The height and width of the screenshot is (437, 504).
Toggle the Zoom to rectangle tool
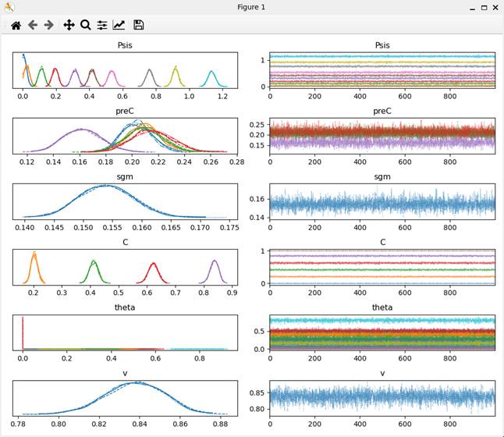pyautogui.click(x=86, y=25)
